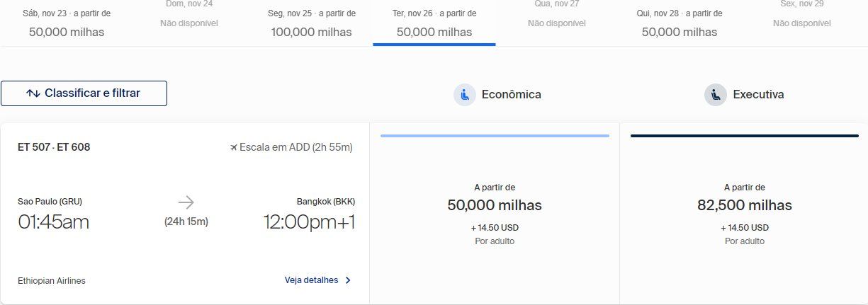Click the Executiva column header label
The image size is (868, 305).
point(758,95)
